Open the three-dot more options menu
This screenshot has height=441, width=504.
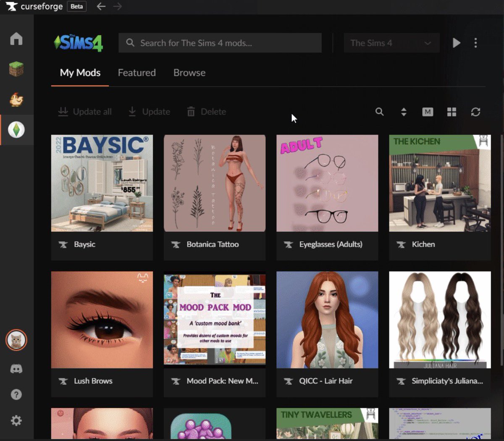pyautogui.click(x=475, y=43)
